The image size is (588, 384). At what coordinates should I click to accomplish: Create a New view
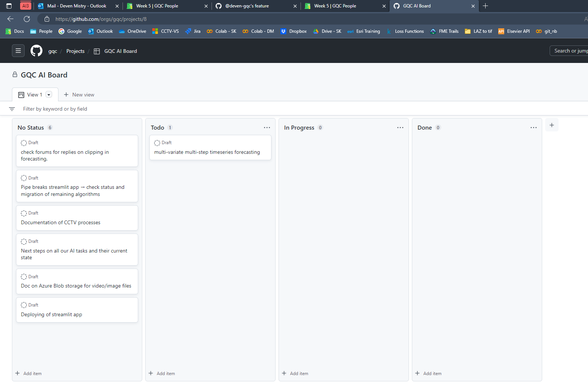[79, 95]
